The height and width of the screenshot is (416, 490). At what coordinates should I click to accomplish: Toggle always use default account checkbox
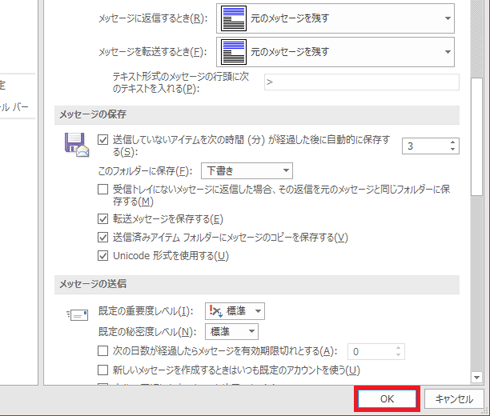click(103, 370)
